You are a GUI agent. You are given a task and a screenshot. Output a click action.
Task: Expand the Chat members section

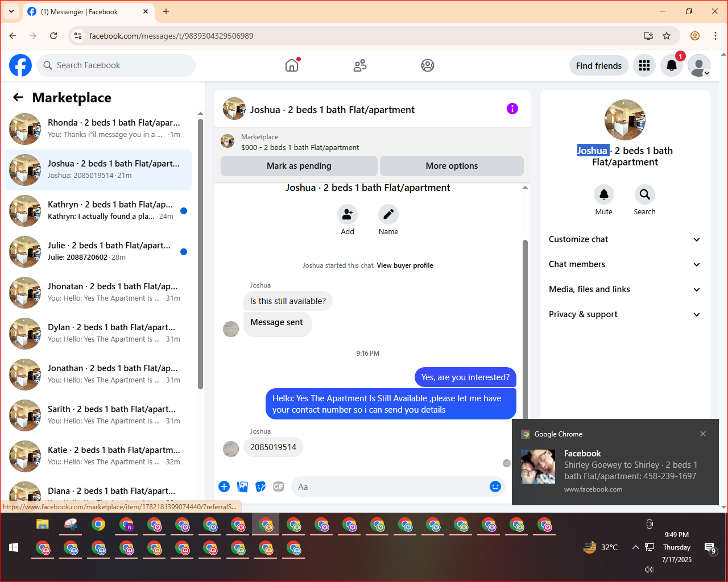(624, 264)
